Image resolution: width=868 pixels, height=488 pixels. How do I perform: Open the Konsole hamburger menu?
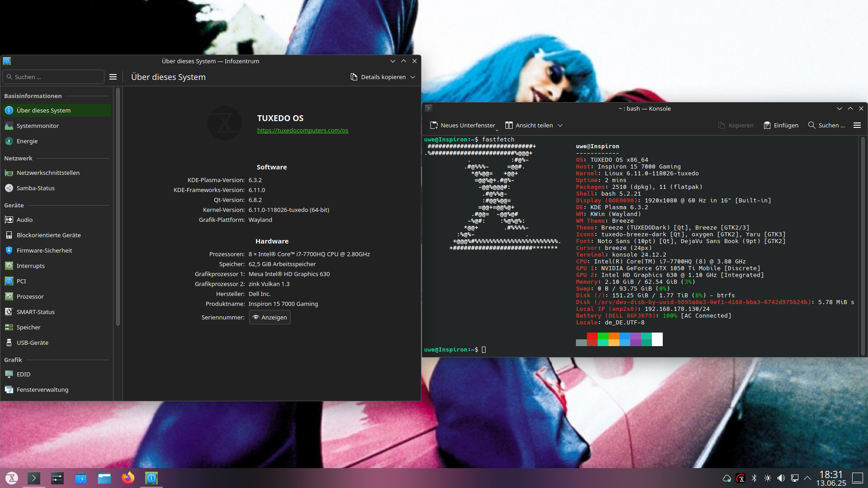(x=857, y=125)
